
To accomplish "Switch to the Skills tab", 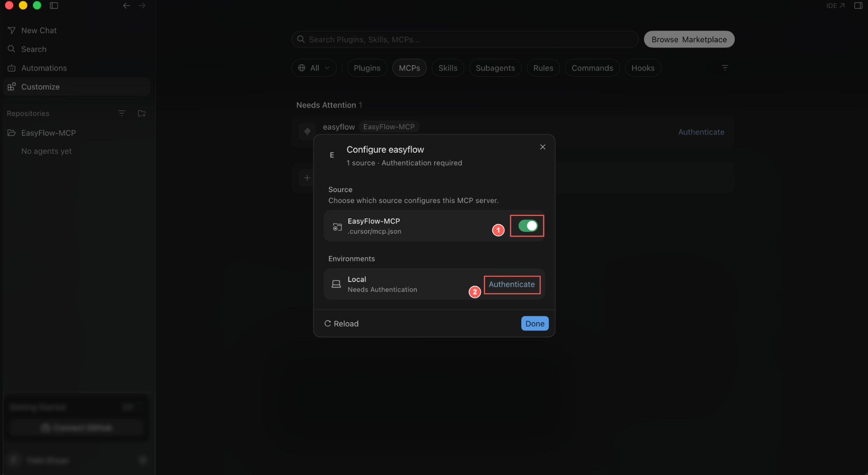I will click(448, 68).
